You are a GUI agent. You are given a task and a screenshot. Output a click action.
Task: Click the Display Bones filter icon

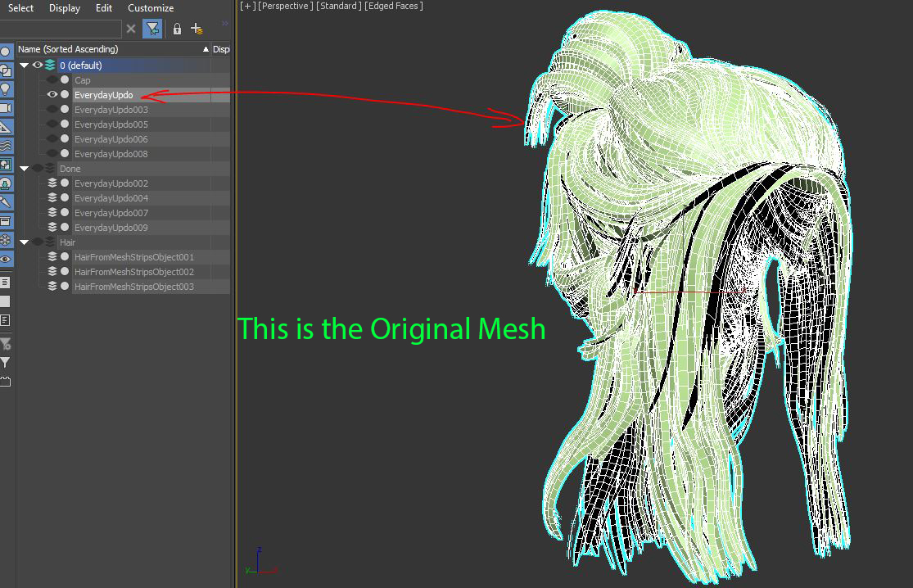coord(6,201)
